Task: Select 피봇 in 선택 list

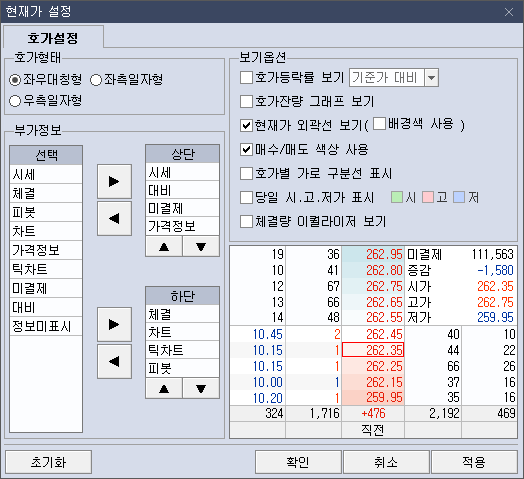Action: [46, 212]
